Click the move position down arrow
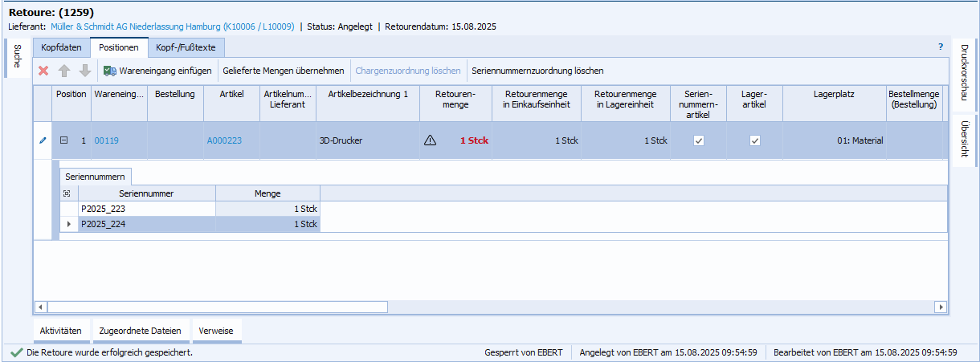This screenshot has width=980, height=362. (x=84, y=71)
